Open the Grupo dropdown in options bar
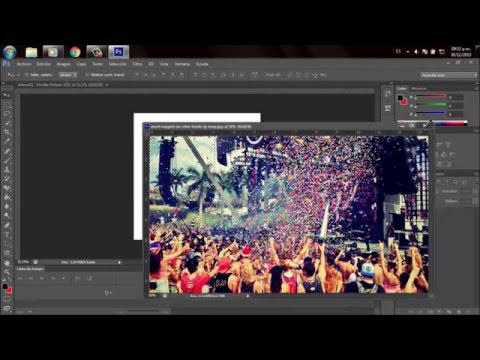480x360 pixels. [x=68, y=75]
